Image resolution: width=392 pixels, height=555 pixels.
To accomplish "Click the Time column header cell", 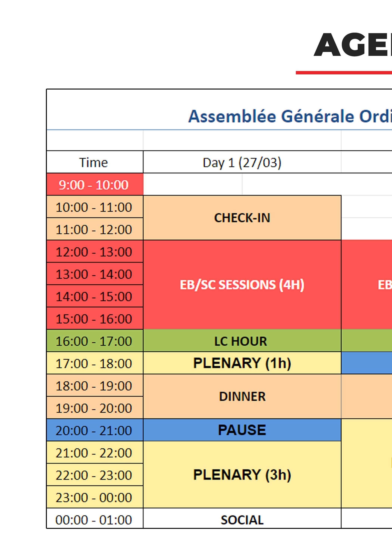I will coord(94,162).
